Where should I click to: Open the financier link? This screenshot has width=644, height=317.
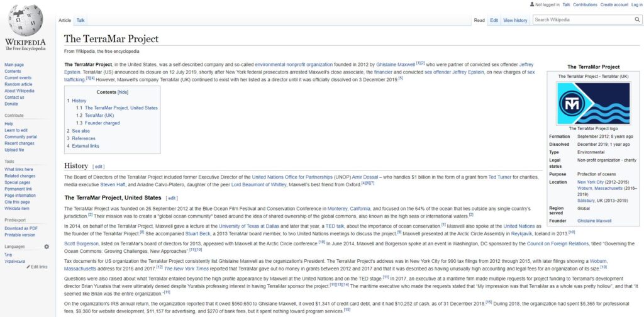(x=383, y=72)
